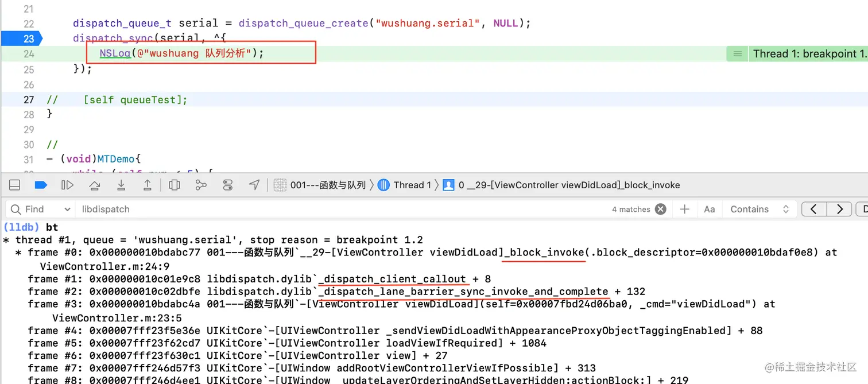Viewport: 868px width, 384px height.
Task: Click the Thread 1: breakpoint annotation
Action: click(x=809, y=53)
